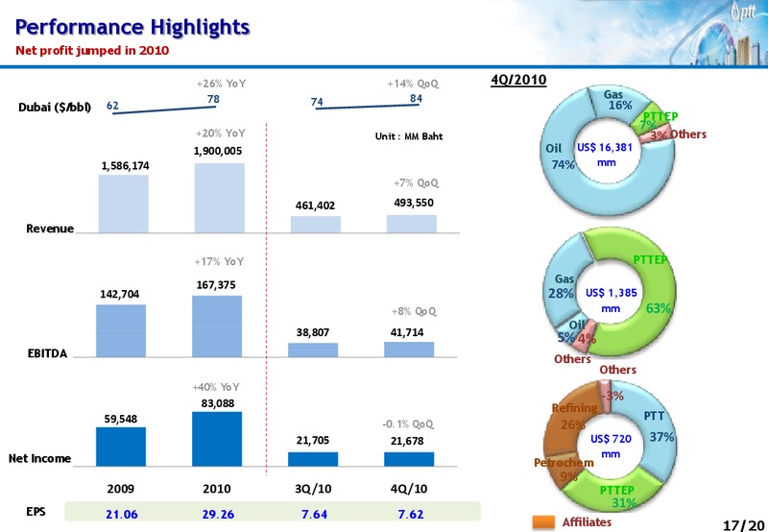Screen dimensions: 768x532
Task: Click the -0.1% QoQ net income annotation
Action: 408,423
